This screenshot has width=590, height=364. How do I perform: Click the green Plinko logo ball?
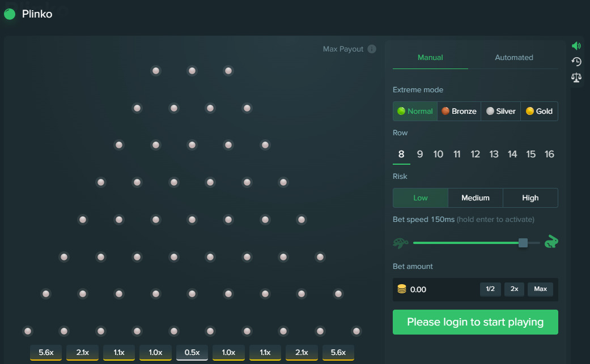click(10, 14)
